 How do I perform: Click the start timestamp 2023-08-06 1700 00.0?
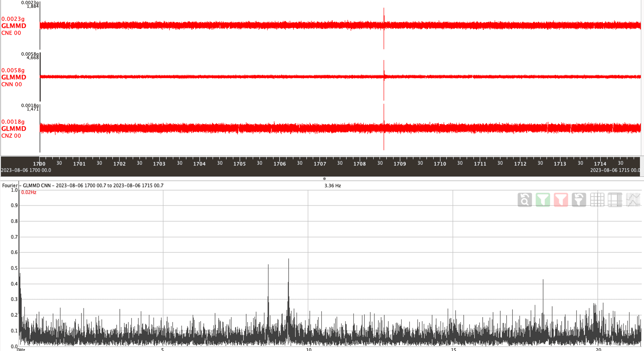point(26,170)
